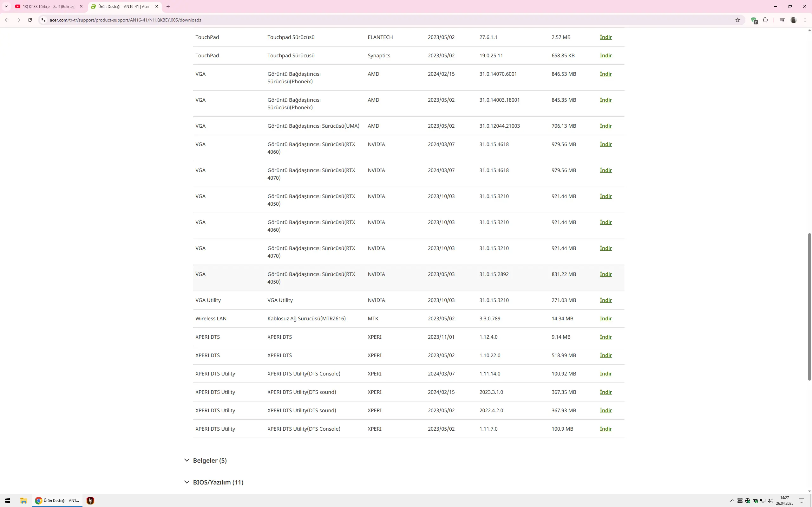Download Synaptics Touchpad driver
Viewport: 812px width, 507px height.
(606, 56)
